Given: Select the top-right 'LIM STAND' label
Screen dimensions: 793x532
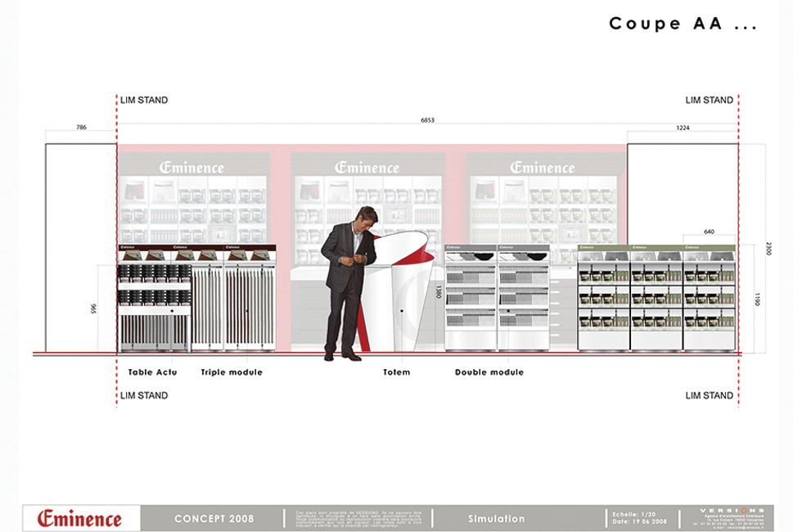Looking at the screenshot, I should tap(709, 100).
